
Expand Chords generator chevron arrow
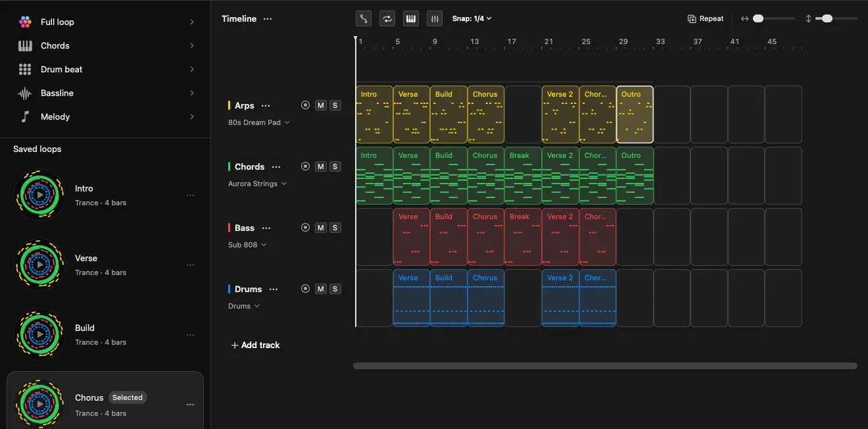192,45
